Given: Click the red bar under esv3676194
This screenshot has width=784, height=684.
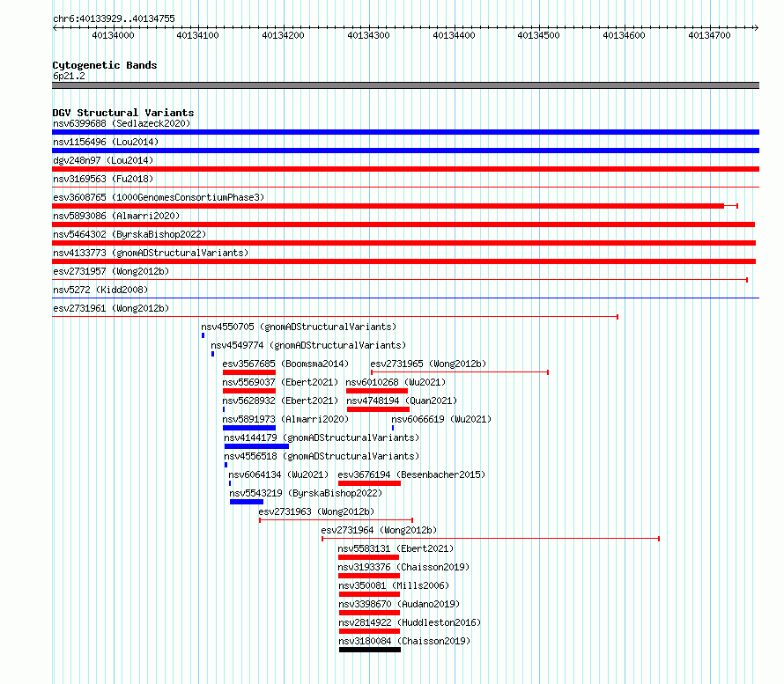Looking at the screenshot, I should [x=369, y=483].
